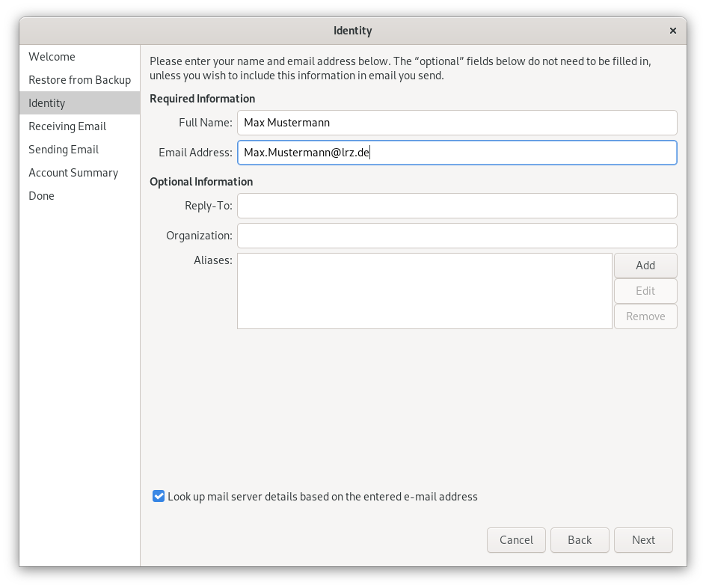Go Back to previous page
The height and width of the screenshot is (588, 706).
580,540
